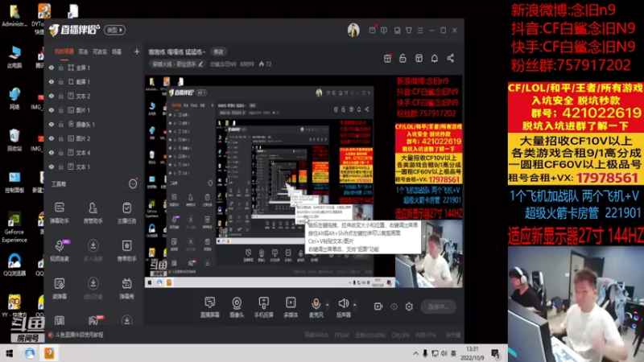Viewport: 644px width, 362px height.
Task: Open the messages mailbox icon
Action: tap(372, 30)
